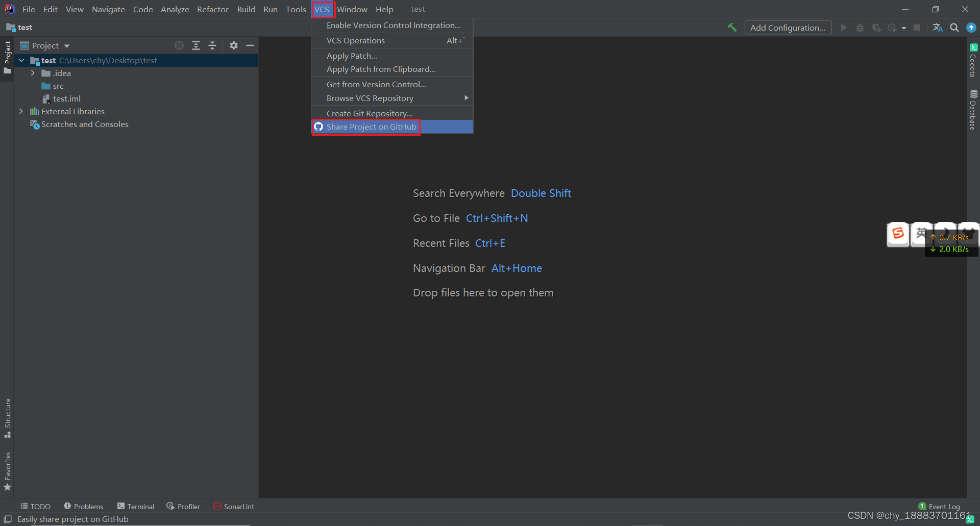Open Search Everywhere magnifier icon
Image resolution: width=980 pixels, height=526 pixels.
(x=954, y=28)
